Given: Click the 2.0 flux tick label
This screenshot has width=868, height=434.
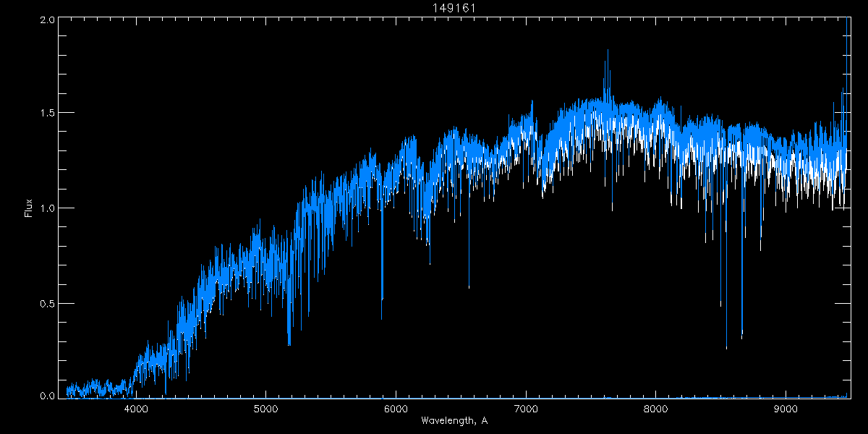Looking at the screenshot, I should click(47, 20).
